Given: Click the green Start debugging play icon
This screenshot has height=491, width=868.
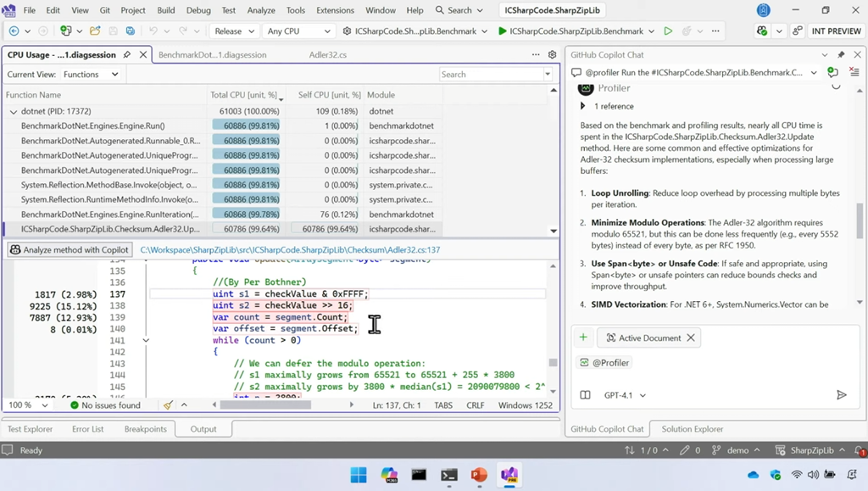Looking at the screenshot, I should click(503, 31).
